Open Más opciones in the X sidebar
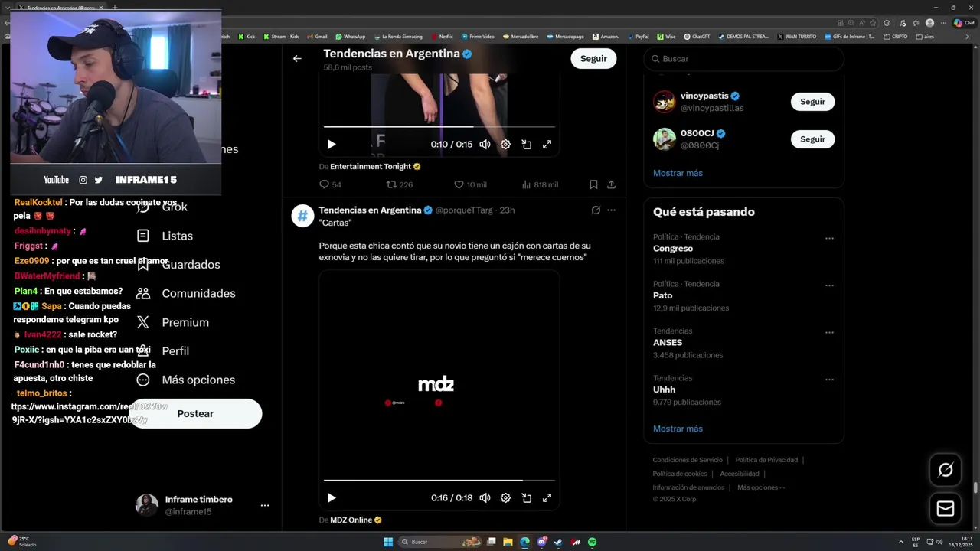980x551 pixels. pos(186,380)
